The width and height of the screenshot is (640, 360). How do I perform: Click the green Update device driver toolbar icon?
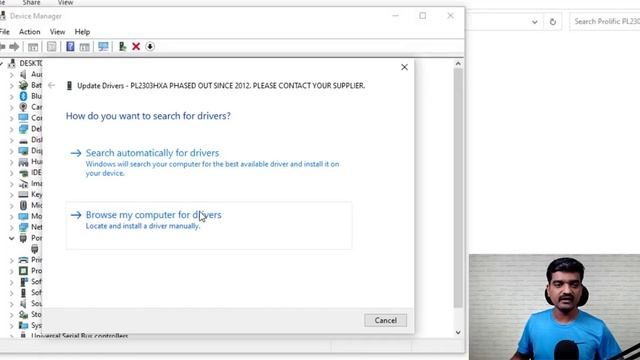(122, 47)
